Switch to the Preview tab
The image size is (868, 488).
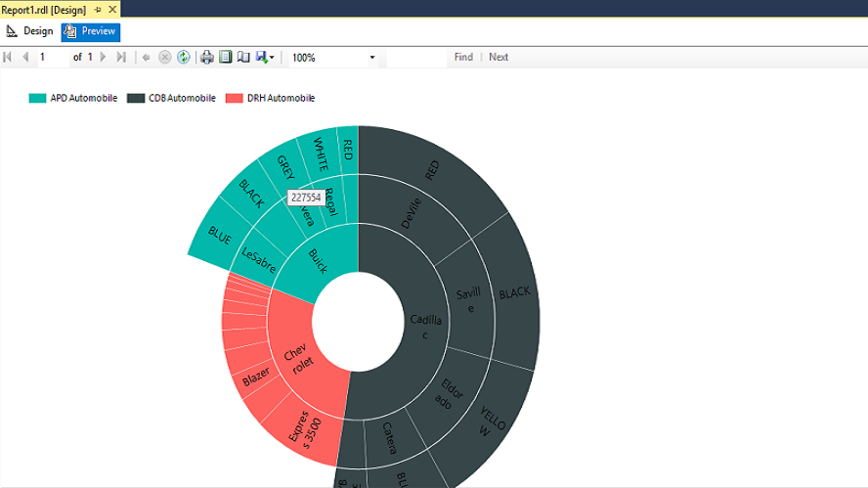point(91,31)
